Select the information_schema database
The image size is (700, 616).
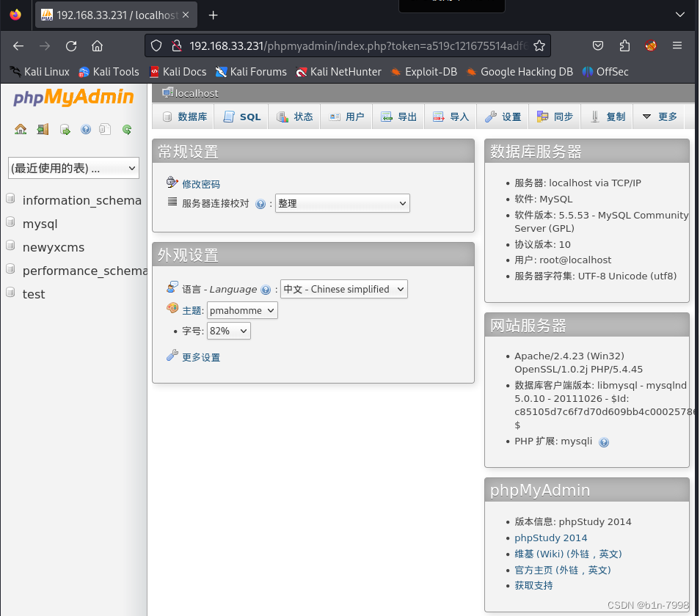[x=81, y=200]
